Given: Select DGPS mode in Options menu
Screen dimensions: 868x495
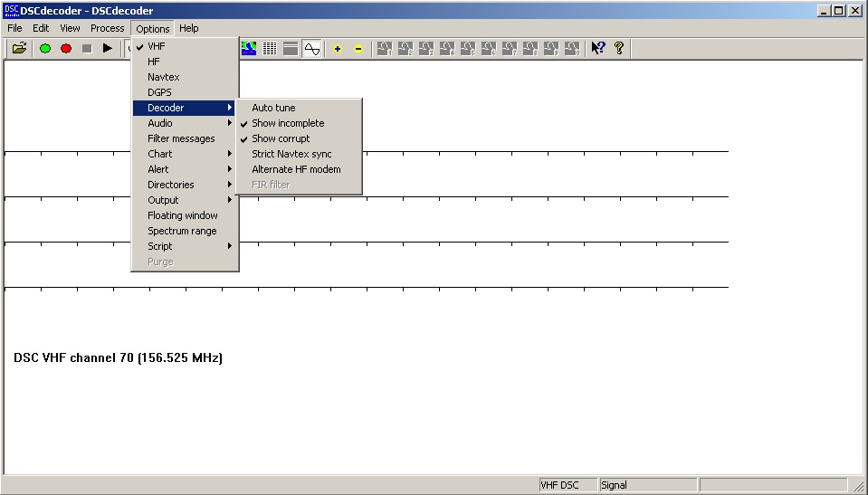Looking at the screenshot, I should pos(185,92).
